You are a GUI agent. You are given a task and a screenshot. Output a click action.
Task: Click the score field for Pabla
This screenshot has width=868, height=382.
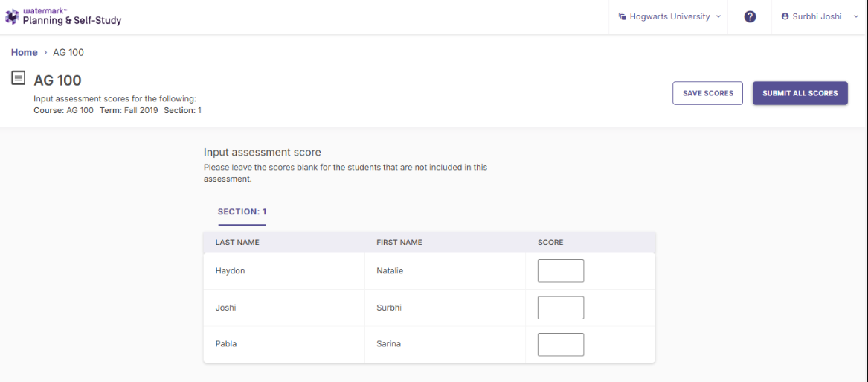click(561, 344)
